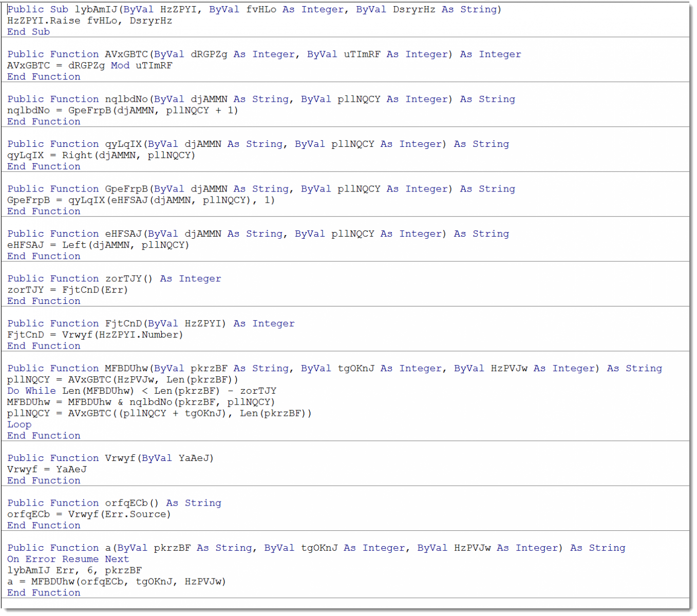Click the 'Public Function eHFSAJ' declaration line
The height and width of the screenshot is (616, 697).
click(258, 234)
